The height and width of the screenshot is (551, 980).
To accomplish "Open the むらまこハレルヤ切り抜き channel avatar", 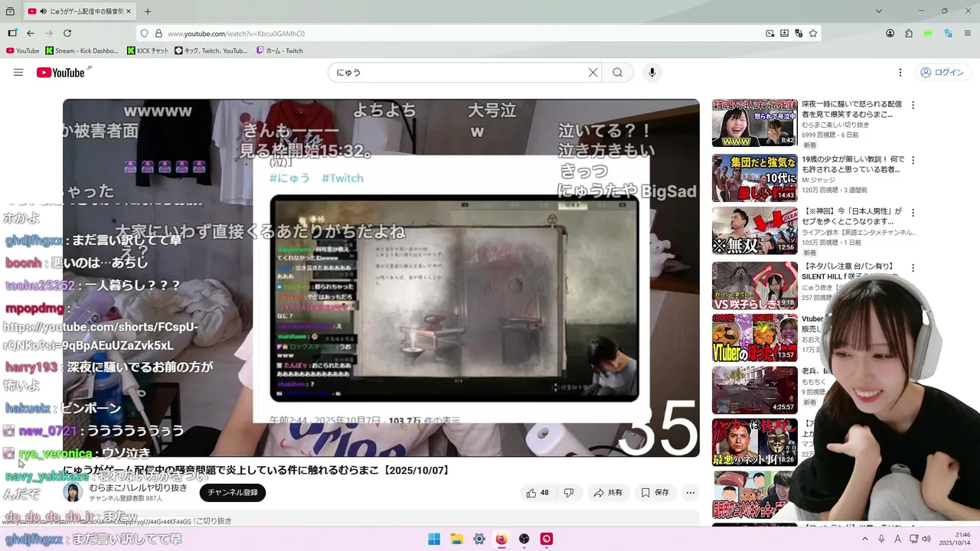I will 73,492.
